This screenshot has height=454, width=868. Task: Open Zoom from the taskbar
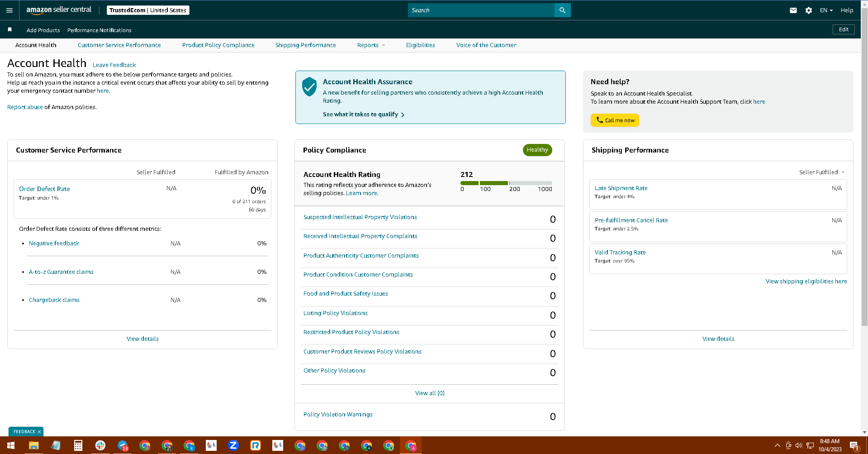coord(233,445)
